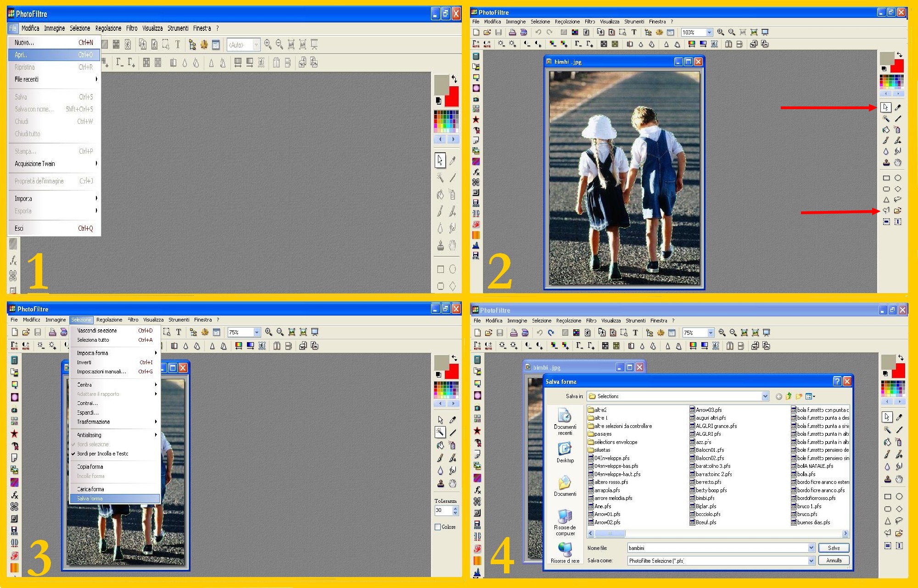Click Up One Level icon in Salva forma dialog
Image resolution: width=918 pixels, height=588 pixels.
[789, 396]
